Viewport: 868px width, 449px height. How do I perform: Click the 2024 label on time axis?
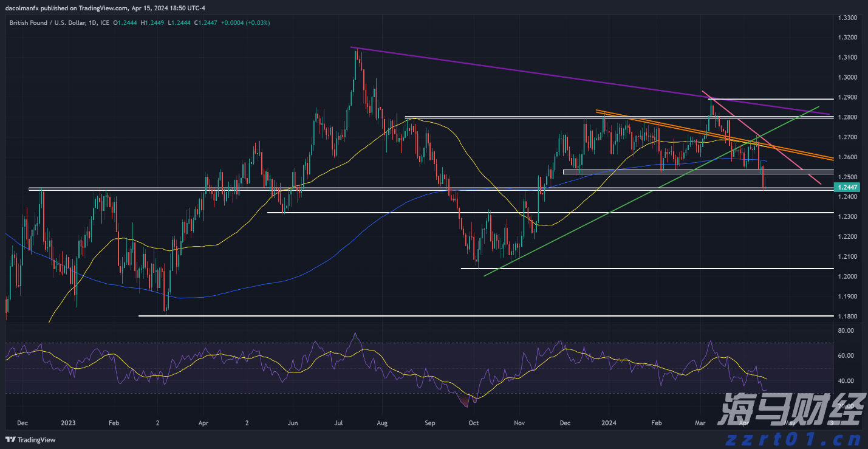click(x=609, y=422)
